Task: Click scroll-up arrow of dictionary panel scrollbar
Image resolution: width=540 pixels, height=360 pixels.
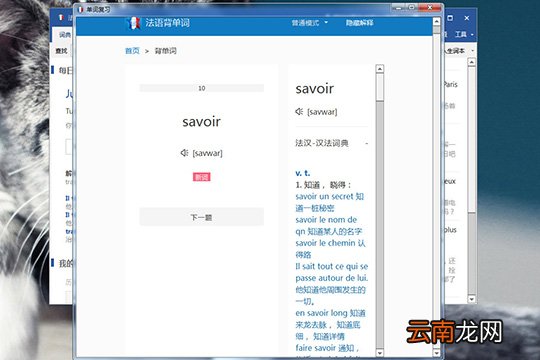Action: pyautogui.click(x=380, y=69)
